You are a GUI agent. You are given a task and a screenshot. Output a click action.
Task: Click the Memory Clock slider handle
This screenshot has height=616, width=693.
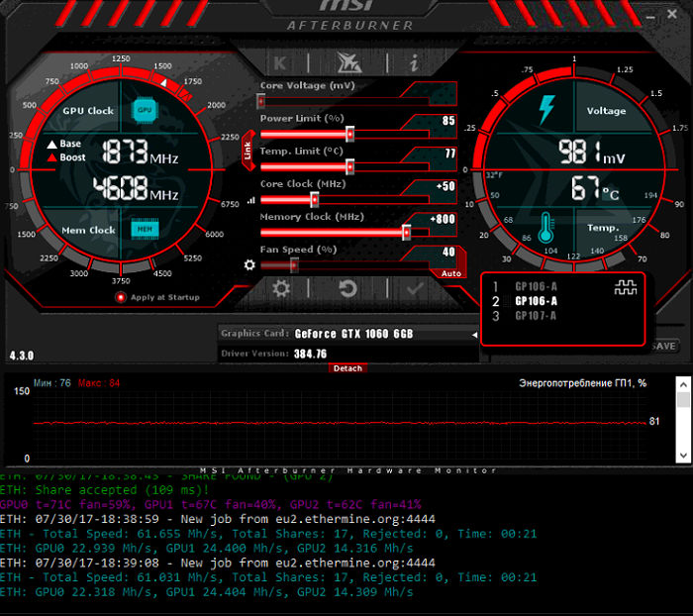[406, 232]
